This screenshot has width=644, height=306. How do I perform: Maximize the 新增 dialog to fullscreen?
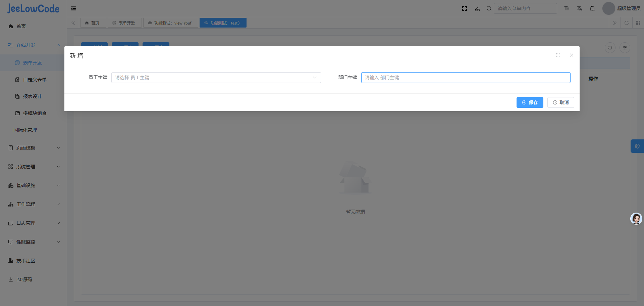point(558,55)
